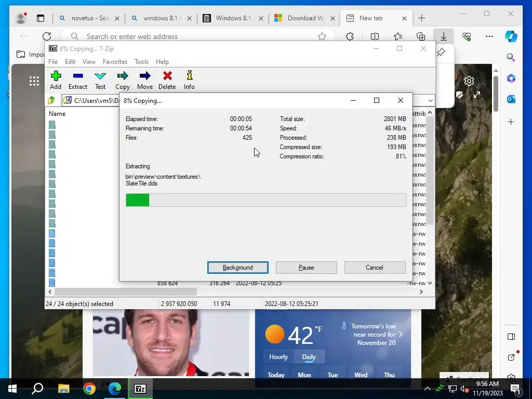Click the Background button
Screen dimensions: 532x399
point(238,268)
